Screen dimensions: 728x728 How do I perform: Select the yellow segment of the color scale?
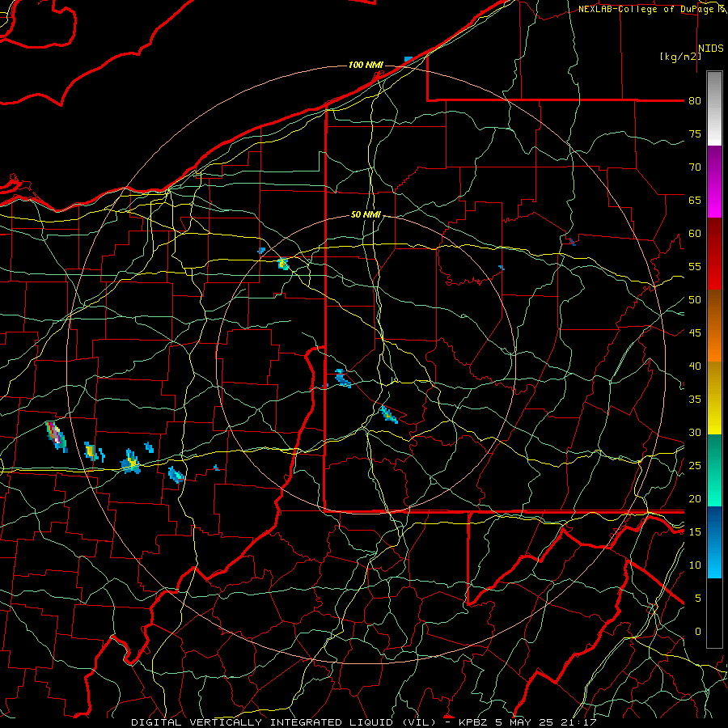point(714,398)
